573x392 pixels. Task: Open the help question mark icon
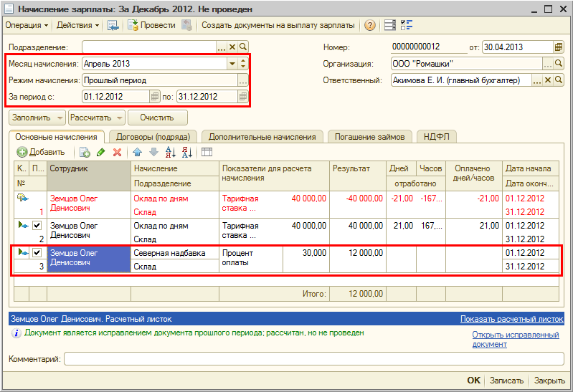pos(370,25)
